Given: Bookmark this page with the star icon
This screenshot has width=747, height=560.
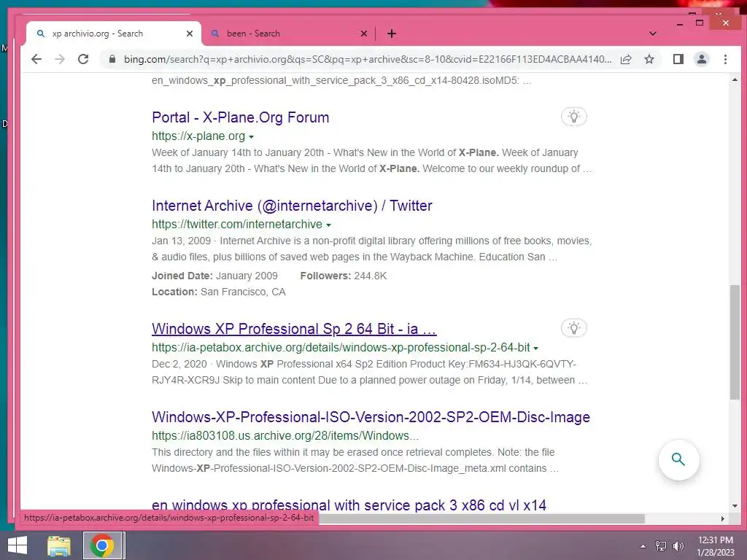Looking at the screenshot, I should point(649,59).
